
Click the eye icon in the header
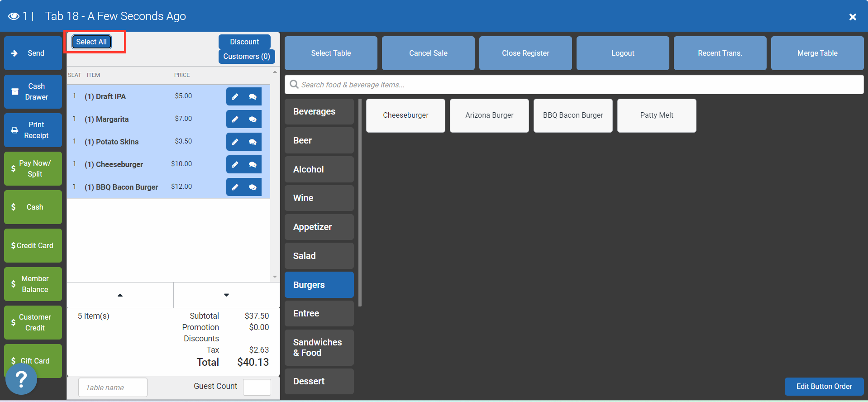click(14, 16)
